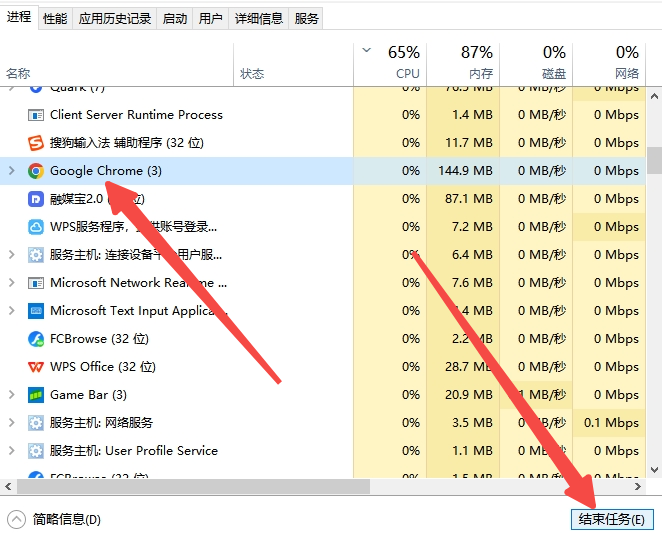Click the gear icon for 服务主机: 网络服务

tap(36, 423)
